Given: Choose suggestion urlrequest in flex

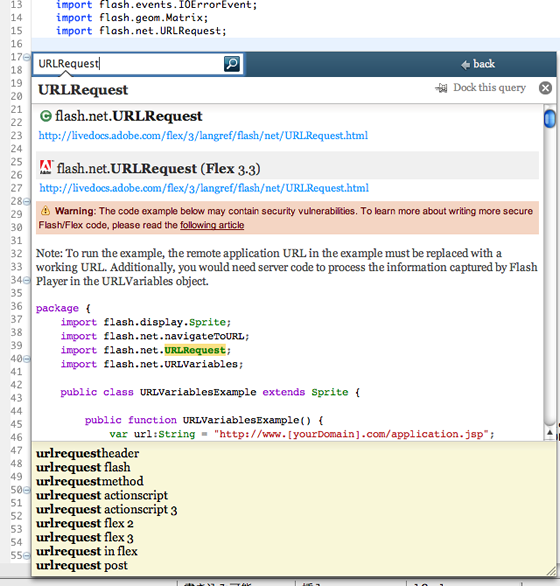Looking at the screenshot, I should tap(87, 551).
